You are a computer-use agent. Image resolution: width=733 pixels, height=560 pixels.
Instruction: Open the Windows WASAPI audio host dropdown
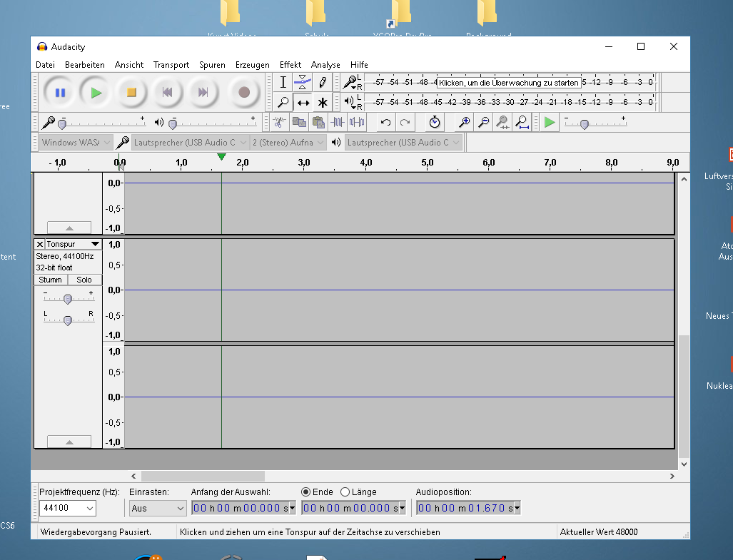tap(76, 143)
